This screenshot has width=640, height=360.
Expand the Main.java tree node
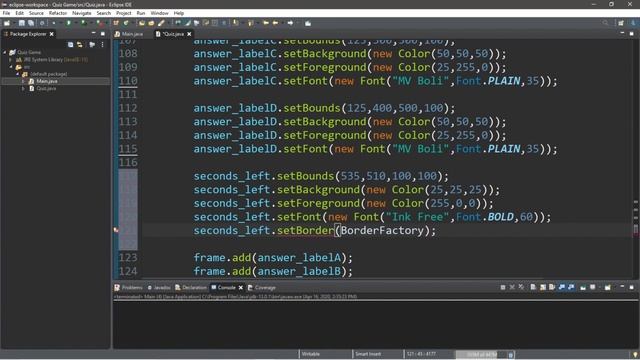point(23,81)
